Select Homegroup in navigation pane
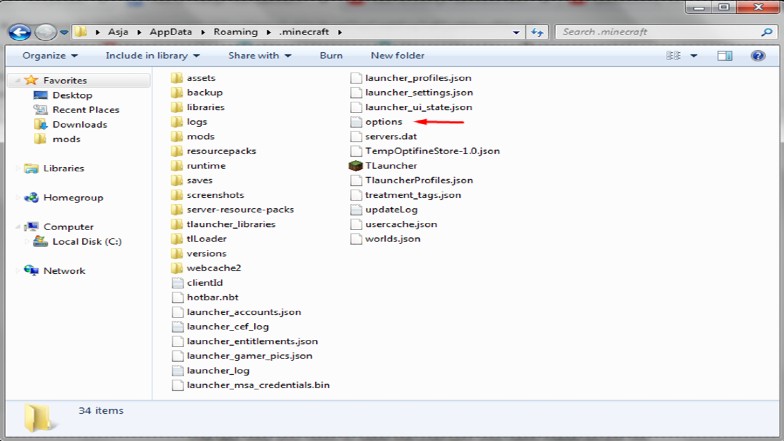Screen dimensions: 784x441 (x=73, y=198)
